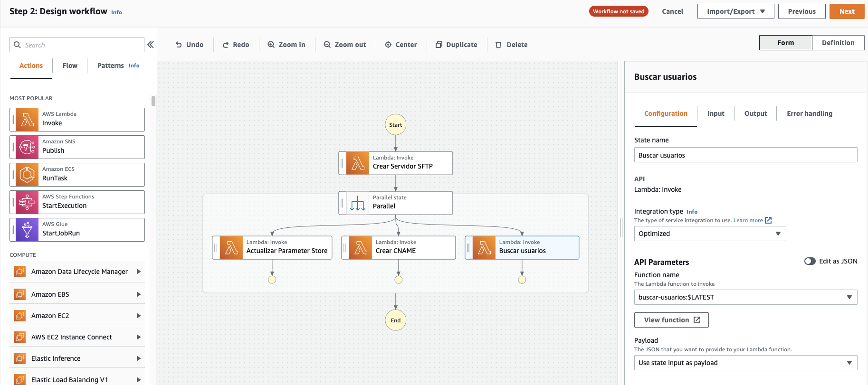Cancel the workflow design
Screen dimensions: 868x385
tap(672, 11)
